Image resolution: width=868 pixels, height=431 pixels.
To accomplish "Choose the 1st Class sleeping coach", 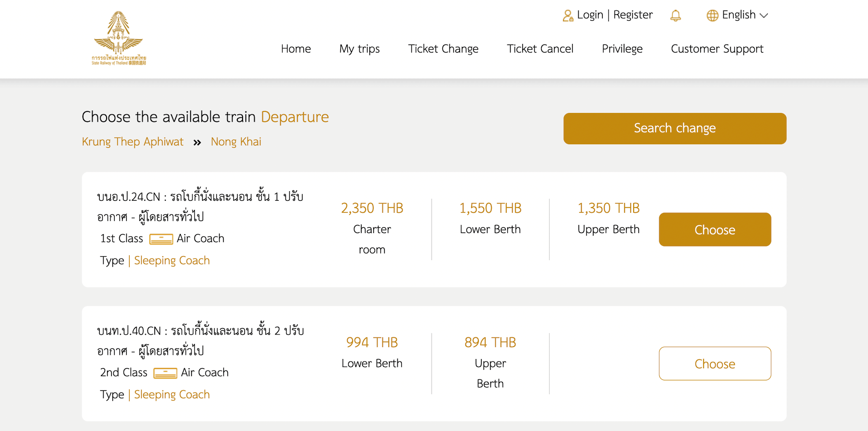I will (x=715, y=230).
